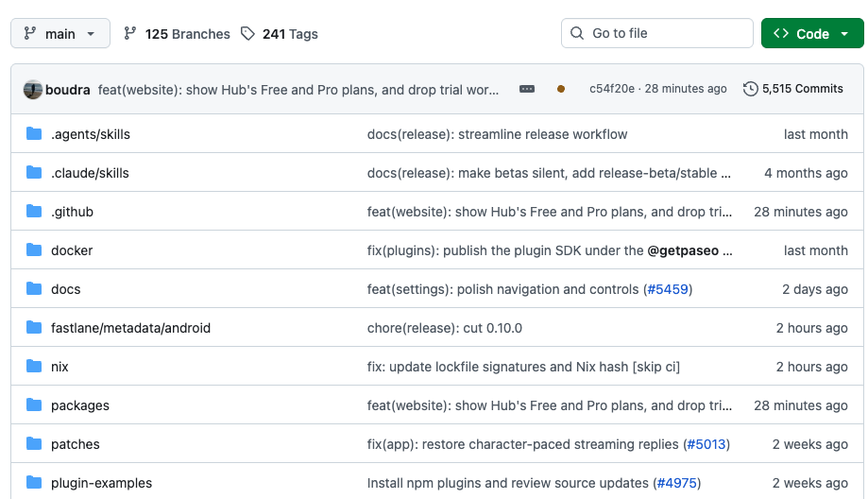Open pull request #4975
Viewport: 868px width, 499px height.
[676, 483]
